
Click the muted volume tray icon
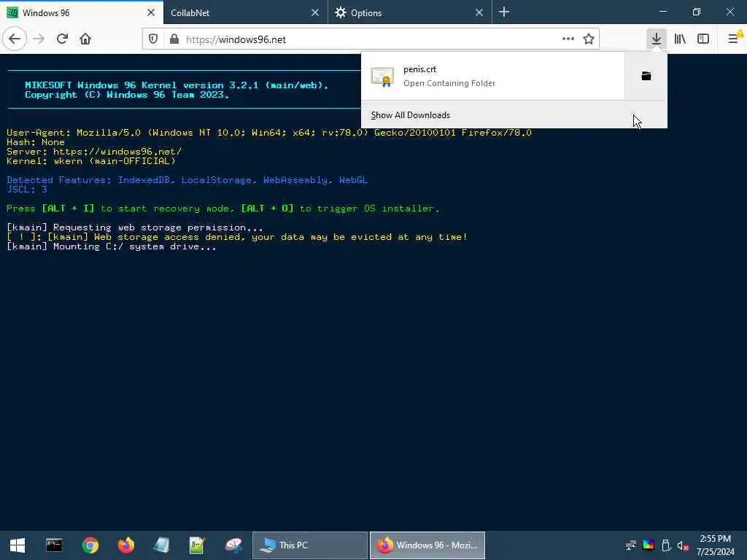click(x=683, y=545)
